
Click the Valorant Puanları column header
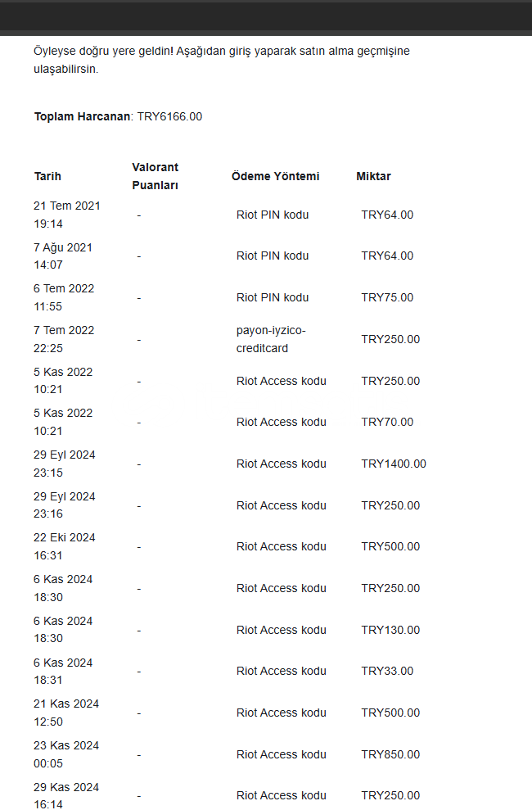click(155, 176)
